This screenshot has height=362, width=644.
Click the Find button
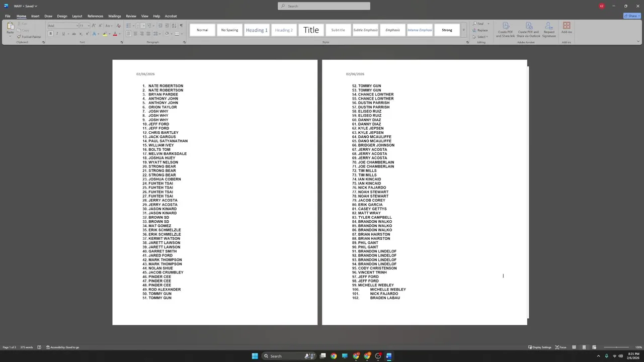click(478, 24)
